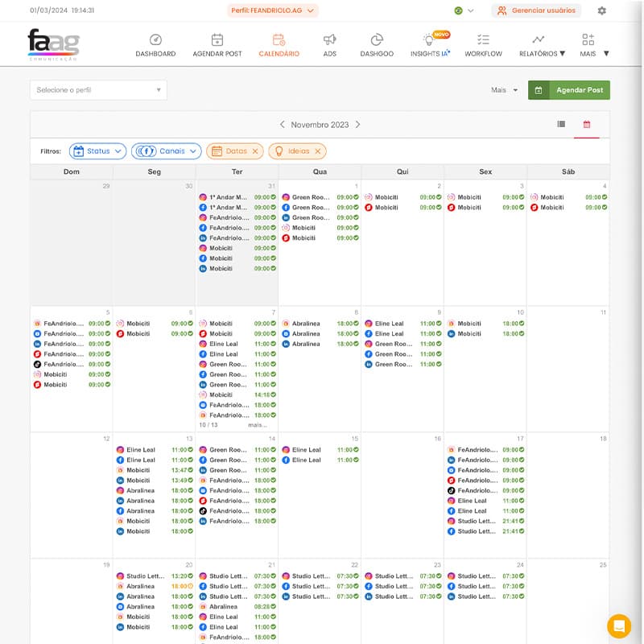Go to next month arrow
Screen dimensions: 644x644
pos(357,125)
